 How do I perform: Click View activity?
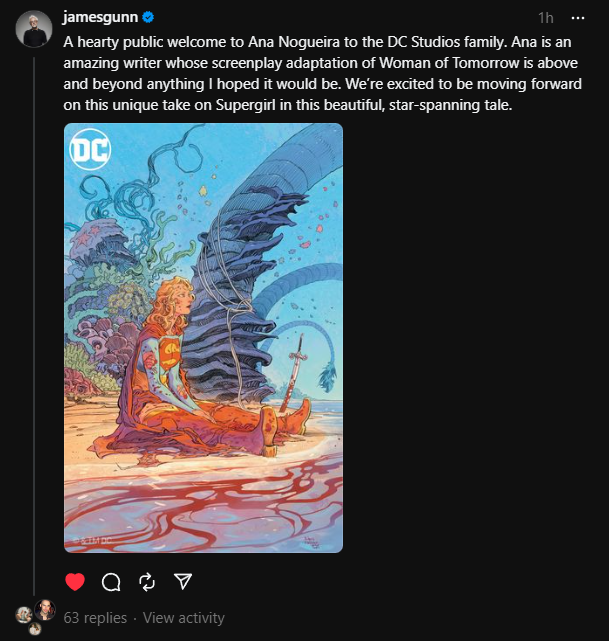point(184,618)
